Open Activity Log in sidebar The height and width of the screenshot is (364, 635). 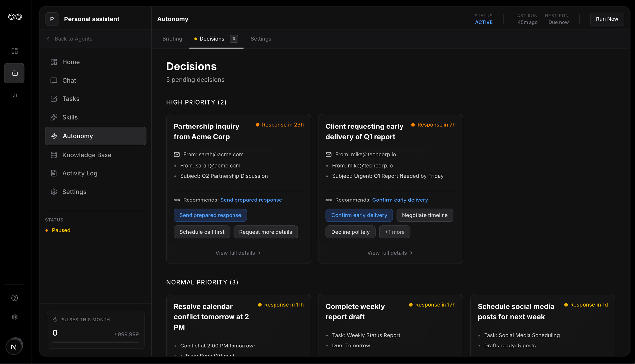pyautogui.click(x=80, y=173)
